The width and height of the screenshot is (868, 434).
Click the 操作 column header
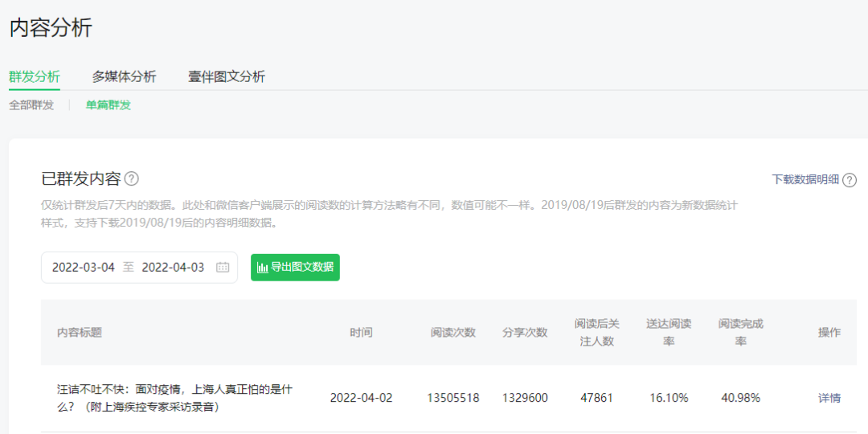pos(829,333)
